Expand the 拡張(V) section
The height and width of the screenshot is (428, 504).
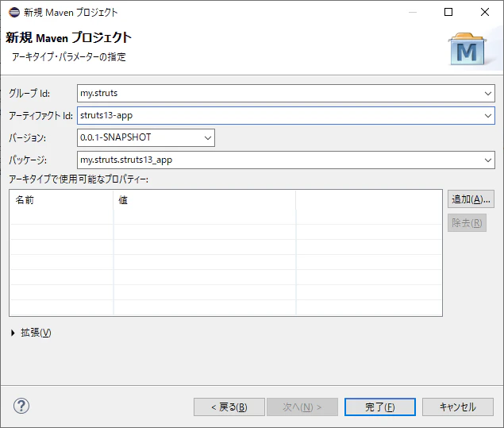(x=13, y=333)
